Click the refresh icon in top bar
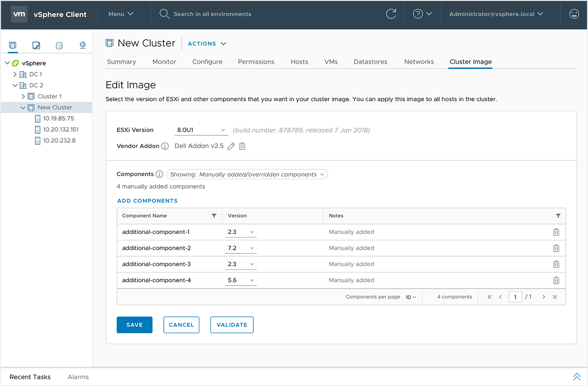Image resolution: width=588 pixels, height=386 pixels. coord(391,14)
